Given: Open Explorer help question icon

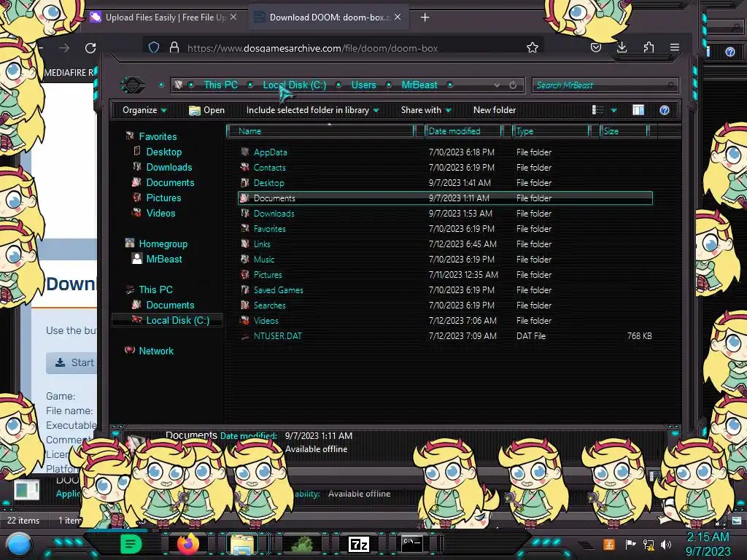Looking at the screenshot, I should click(x=665, y=110).
